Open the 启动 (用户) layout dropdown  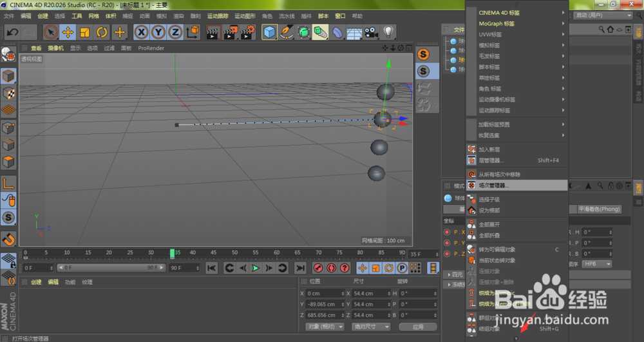(603, 15)
